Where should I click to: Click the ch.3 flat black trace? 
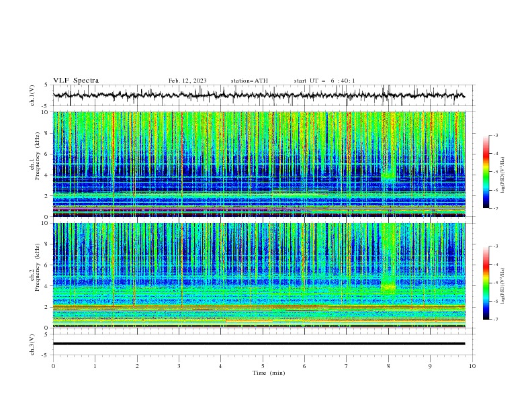pos(259,344)
